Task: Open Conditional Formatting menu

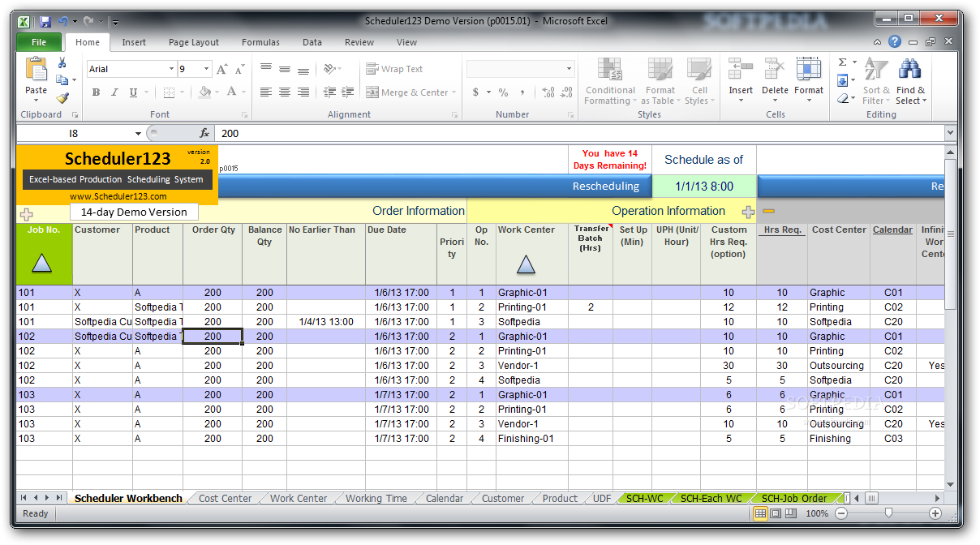Action: tap(610, 81)
